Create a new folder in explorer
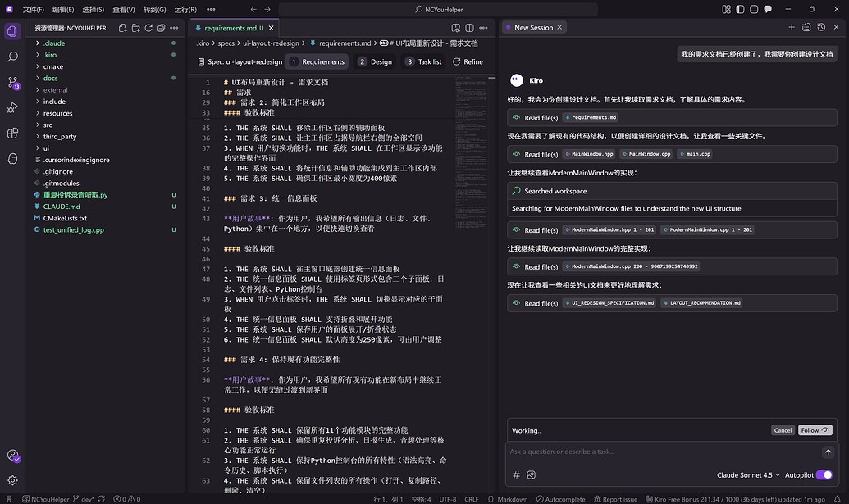Screen dimensions: 849x504 tap(136, 28)
